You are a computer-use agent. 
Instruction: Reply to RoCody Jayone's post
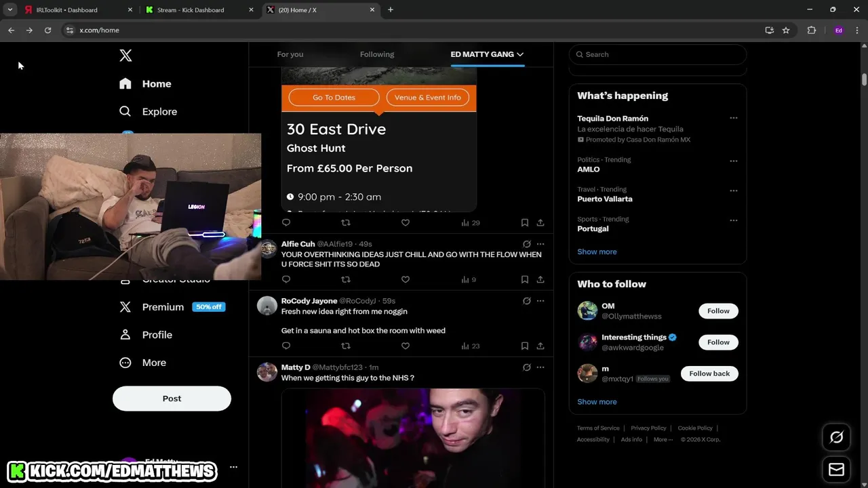286,346
